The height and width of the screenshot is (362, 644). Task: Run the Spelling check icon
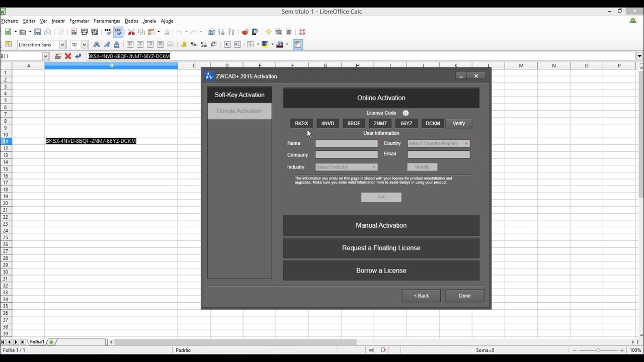(108, 32)
